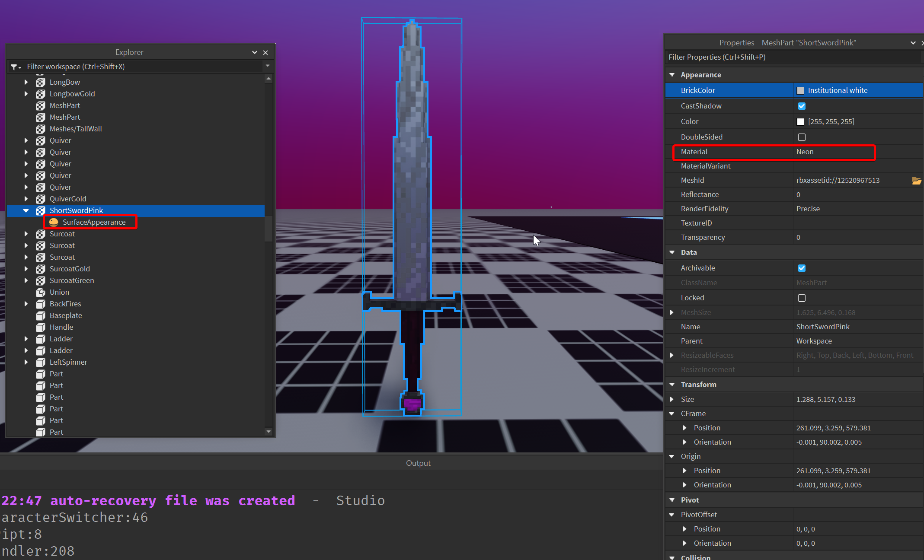Switch to the Output panel
The image size is (924, 560).
point(418,463)
